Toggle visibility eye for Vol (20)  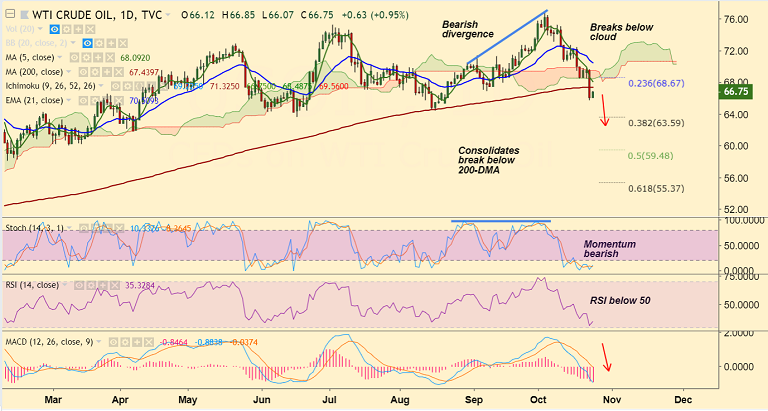[54, 29]
